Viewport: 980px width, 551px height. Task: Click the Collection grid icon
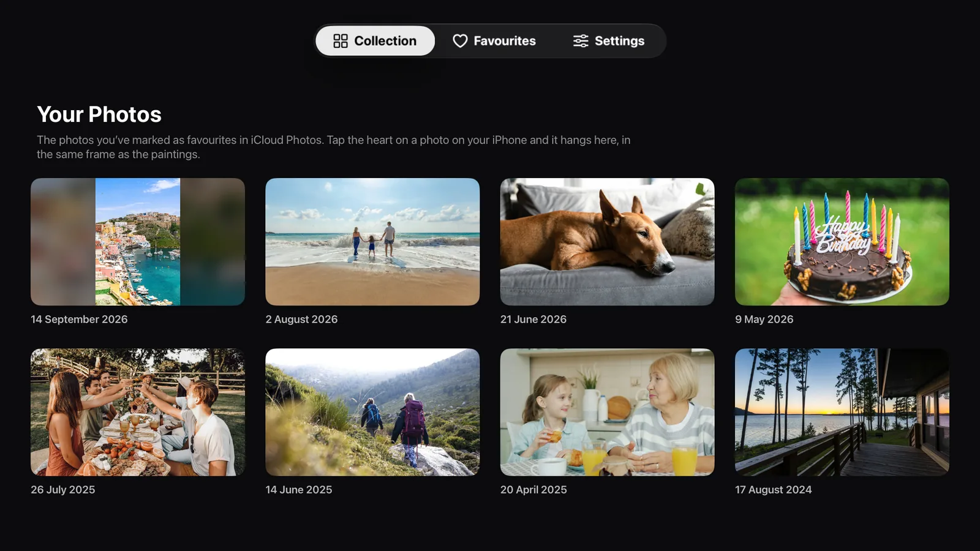341,41
